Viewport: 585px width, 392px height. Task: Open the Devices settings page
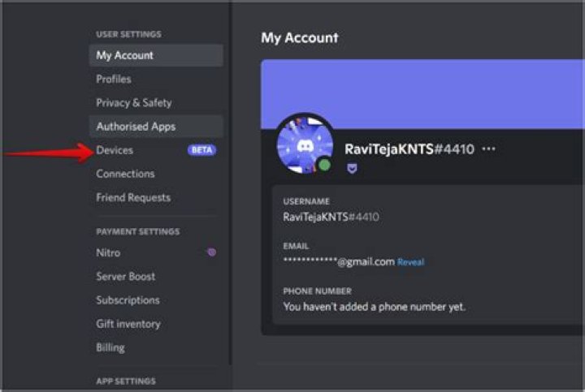click(x=115, y=150)
